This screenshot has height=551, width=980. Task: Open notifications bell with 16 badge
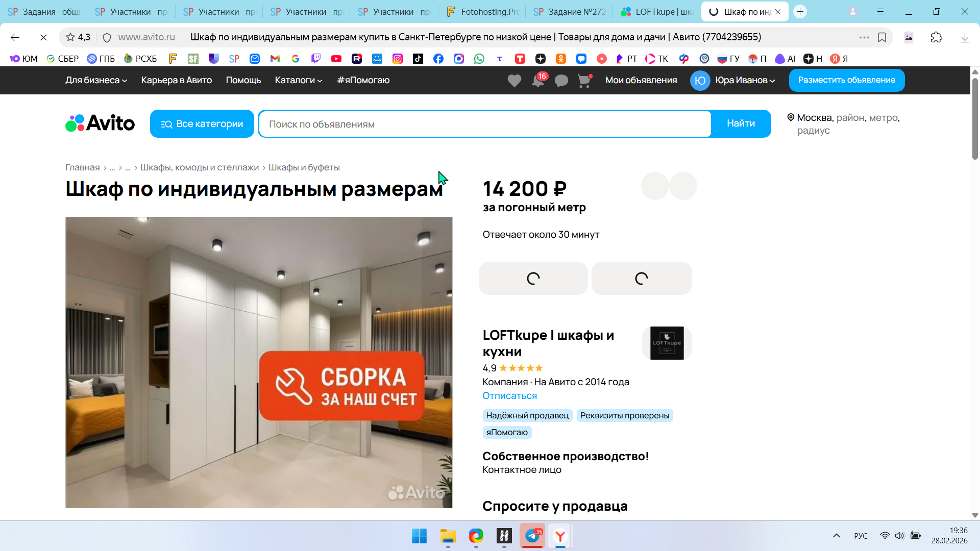coord(538,81)
